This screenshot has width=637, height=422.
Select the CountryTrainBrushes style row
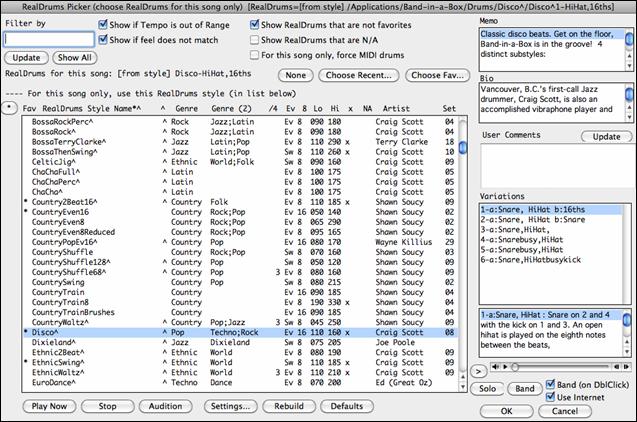point(240,312)
